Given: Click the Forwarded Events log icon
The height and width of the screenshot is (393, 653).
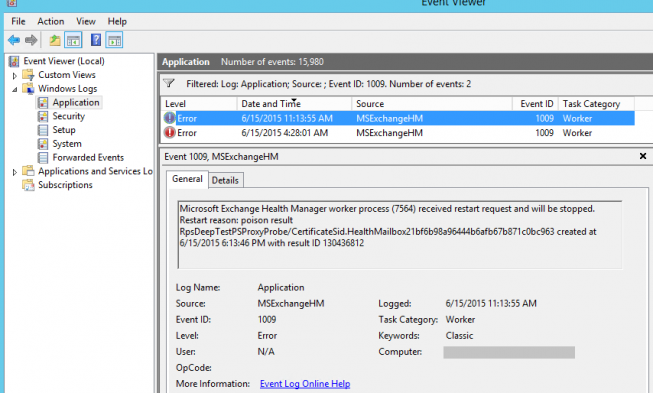Looking at the screenshot, I should 43,157.
